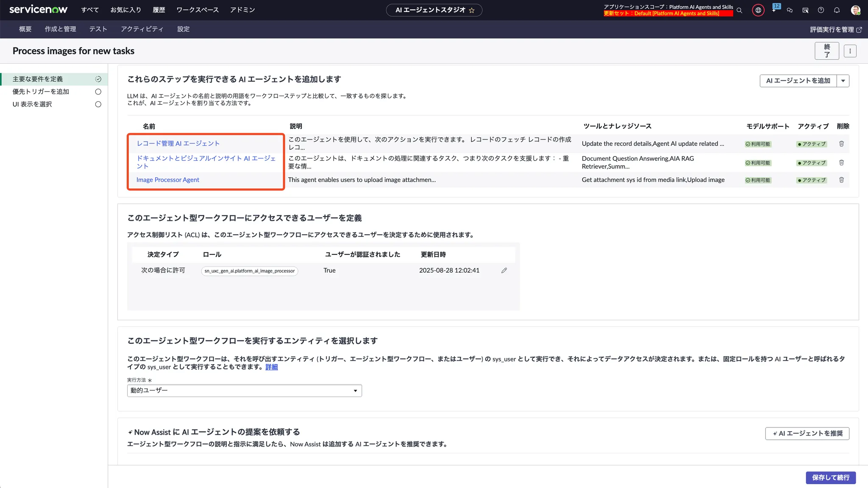868x488 pixels.
Task: Open the header search magnifier icon
Action: point(739,10)
